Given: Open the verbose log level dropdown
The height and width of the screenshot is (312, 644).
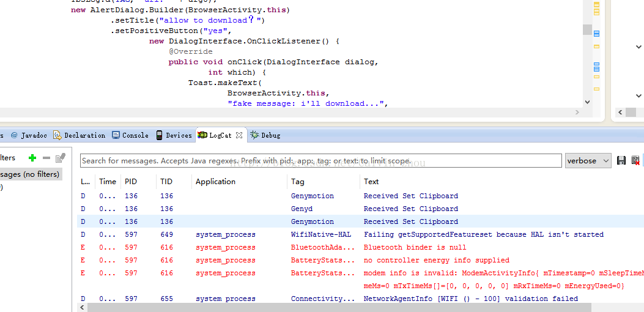Looking at the screenshot, I should (x=588, y=161).
